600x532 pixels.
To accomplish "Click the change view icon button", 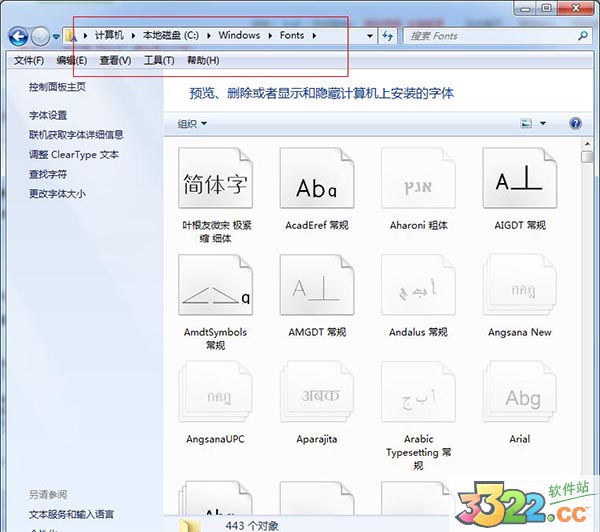I will click(x=526, y=123).
